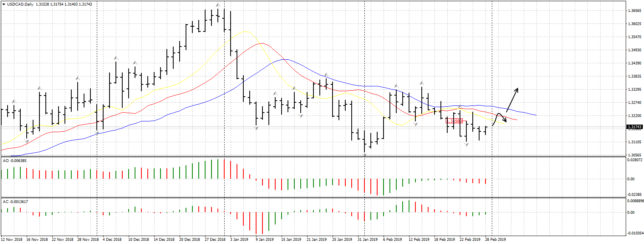The height and width of the screenshot is (244, 644).
Task: Click the 1.36565 level on price scale
Action: pyautogui.click(x=634, y=11)
